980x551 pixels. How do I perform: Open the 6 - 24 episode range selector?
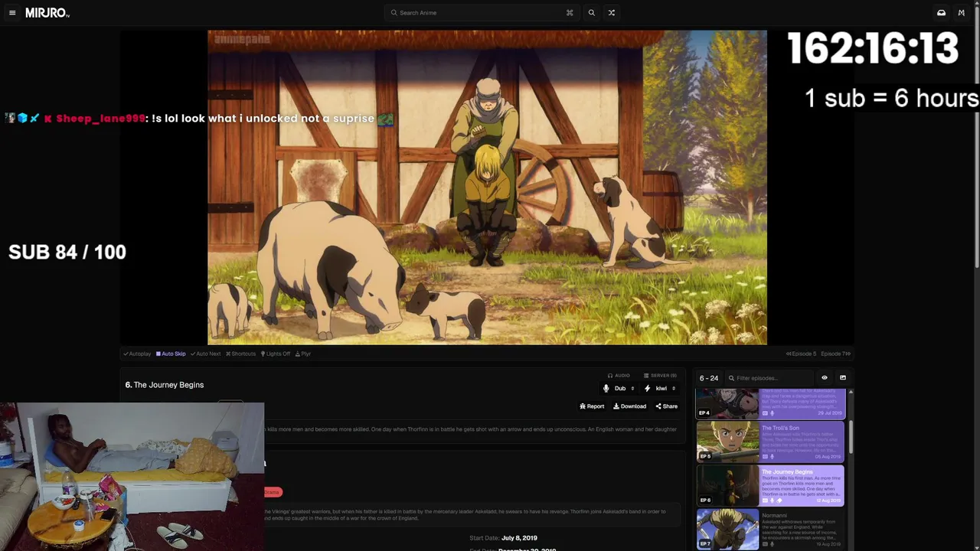coord(709,378)
